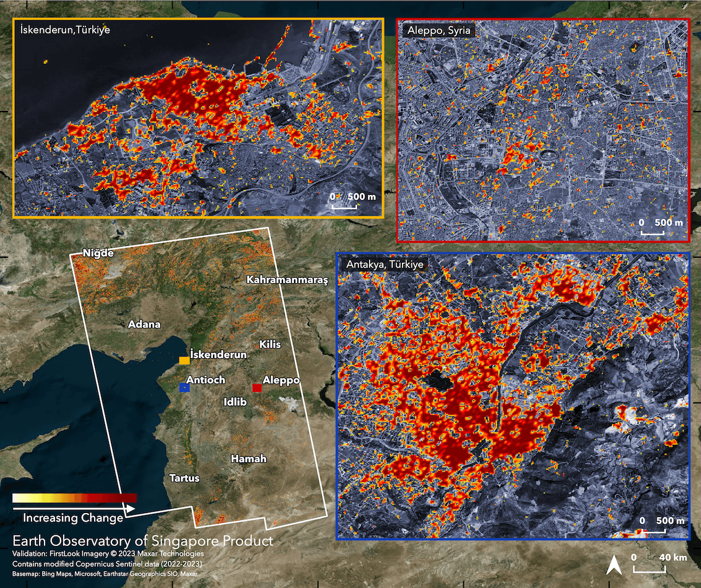Click "Earth Observatory of Singapore Product" title text
Screen dimensions: 701x588
[x=142, y=540]
